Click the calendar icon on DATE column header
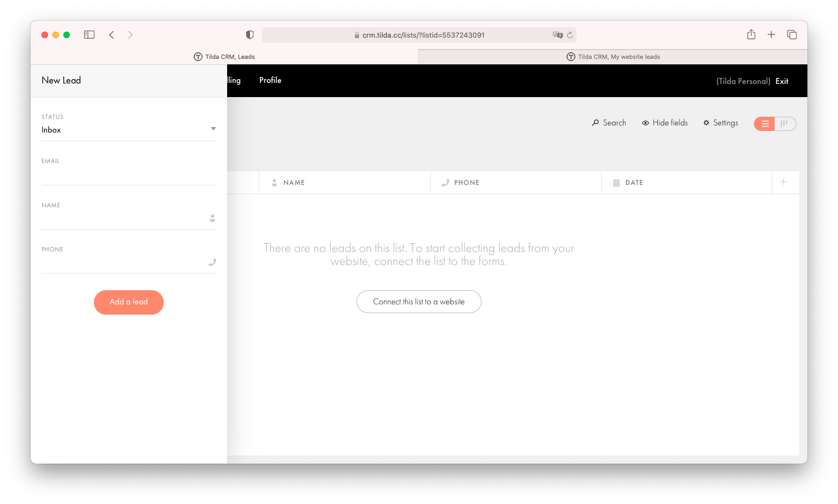The image size is (838, 504). [x=617, y=182]
